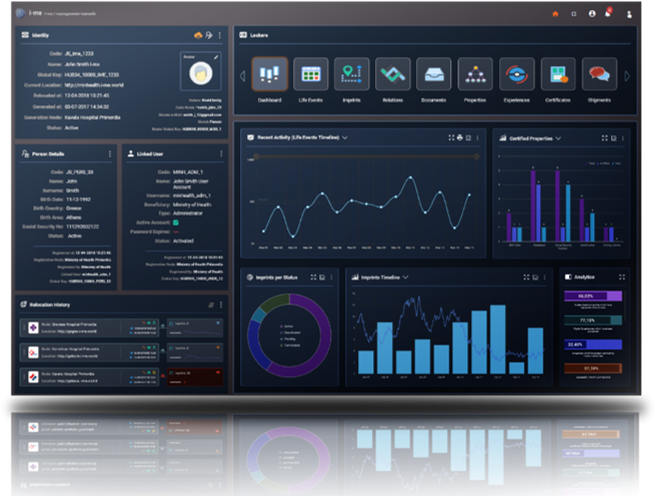Open the Documents locker

(x=433, y=75)
